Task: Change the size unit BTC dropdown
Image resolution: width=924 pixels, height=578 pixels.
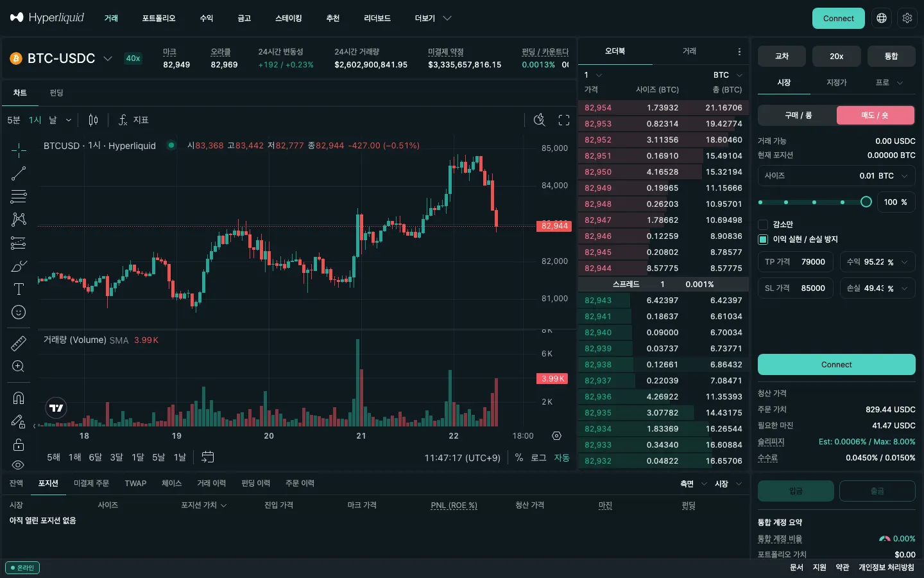Action: [x=894, y=176]
